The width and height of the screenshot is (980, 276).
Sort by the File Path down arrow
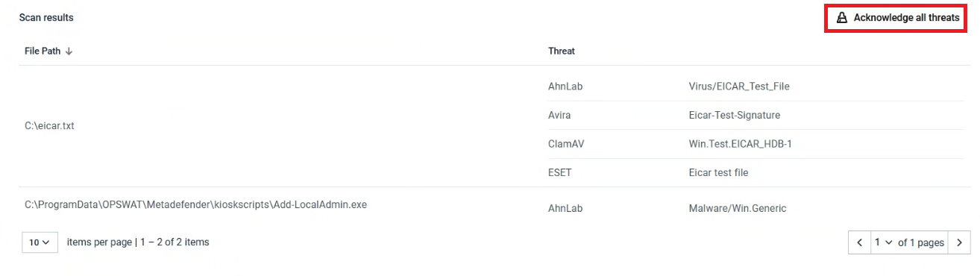click(69, 51)
